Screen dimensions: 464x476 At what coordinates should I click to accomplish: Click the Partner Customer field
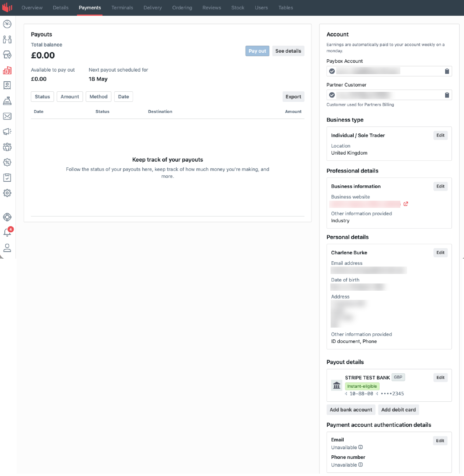tap(389, 95)
